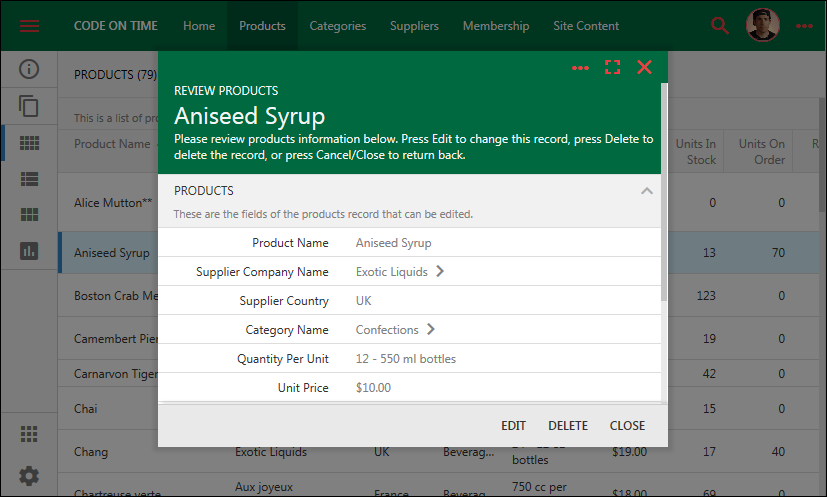827x497 pixels.
Task: Click the DELETE button
Action: click(x=568, y=426)
